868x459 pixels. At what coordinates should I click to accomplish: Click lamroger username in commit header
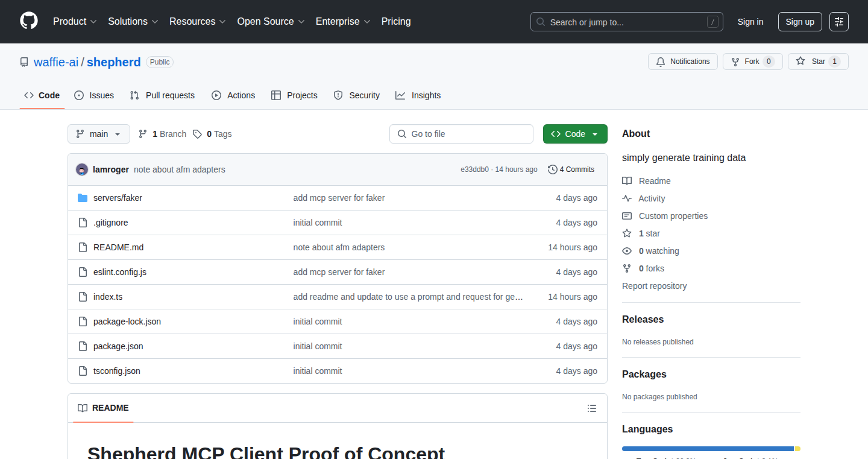(x=111, y=169)
